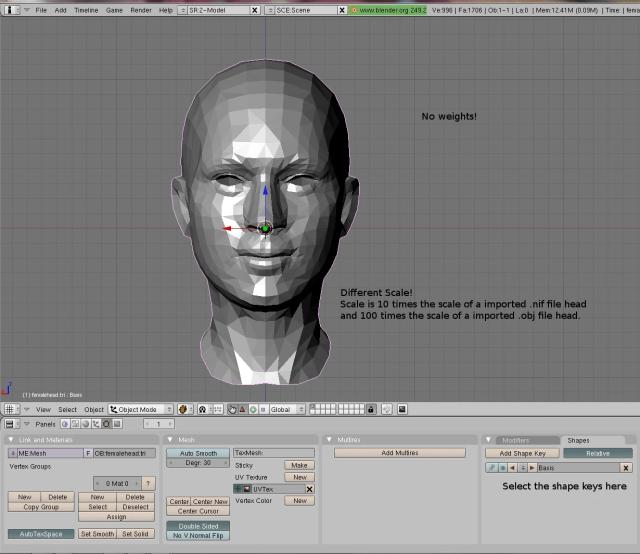Toggle Relative shape keys option
The image size is (640, 554).
click(598, 453)
